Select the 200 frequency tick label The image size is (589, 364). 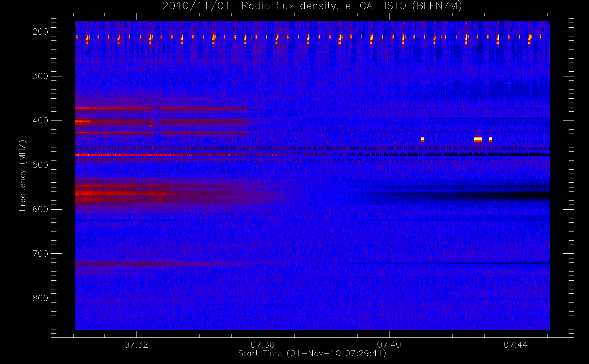click(40, 32)
